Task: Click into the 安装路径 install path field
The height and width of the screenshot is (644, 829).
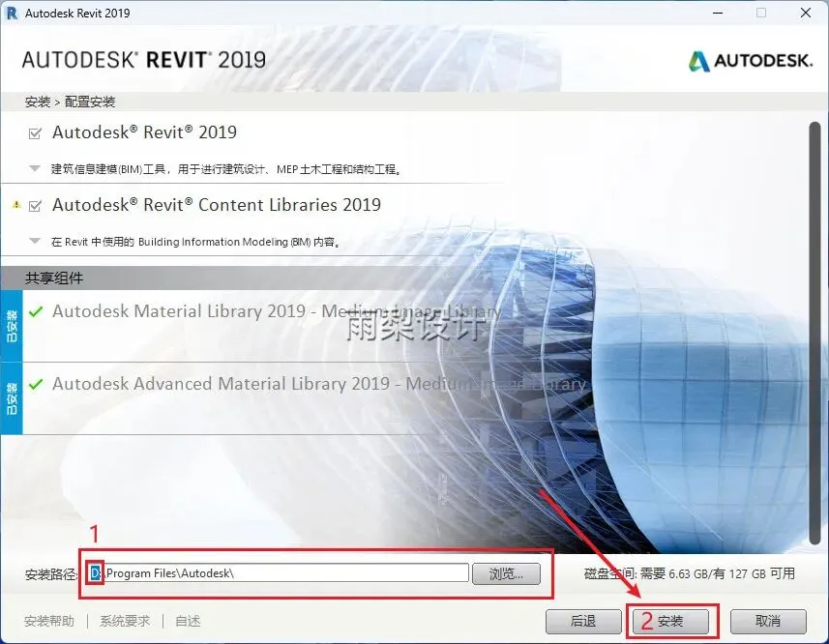Action: pos(278,573)
